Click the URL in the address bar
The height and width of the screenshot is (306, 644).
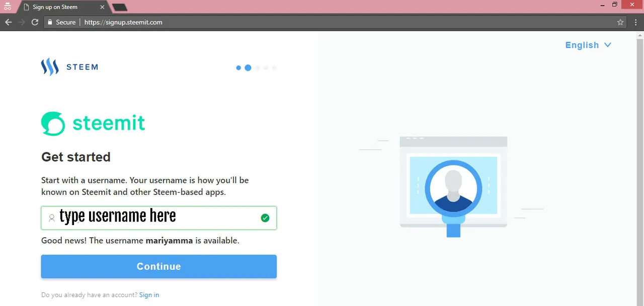123,22
